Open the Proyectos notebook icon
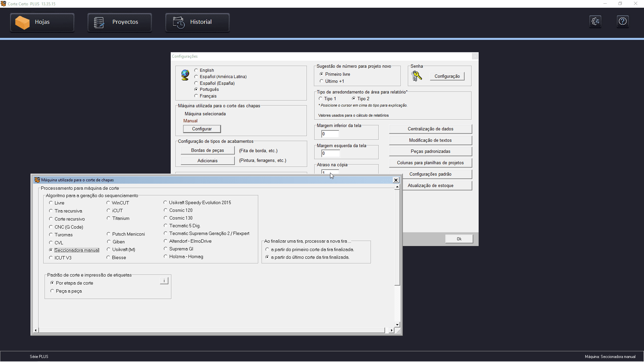Viewport: 644px width, 362px height. pos(99,22)
